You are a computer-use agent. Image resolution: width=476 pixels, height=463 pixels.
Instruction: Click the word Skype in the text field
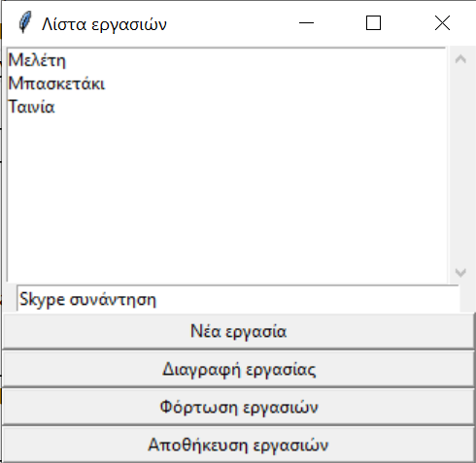(x=42, y=299)
